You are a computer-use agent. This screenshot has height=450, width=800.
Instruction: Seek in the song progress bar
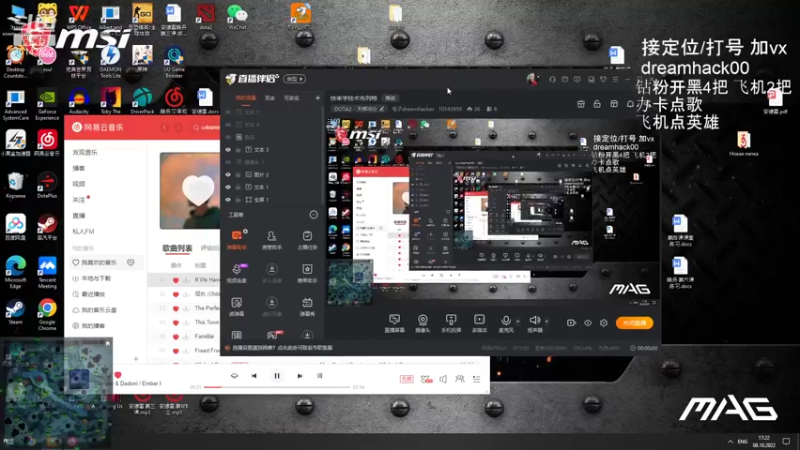tap(277, 387)
